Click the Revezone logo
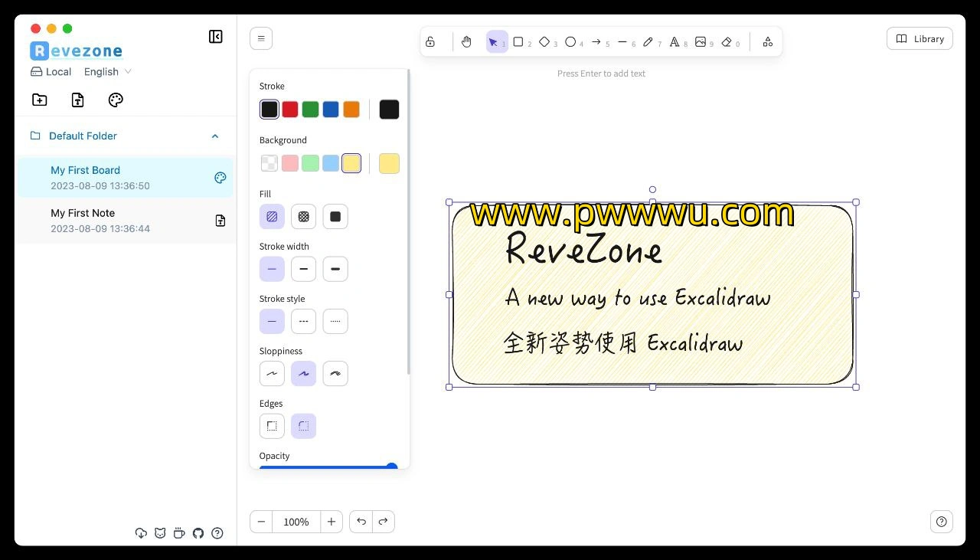Viewport: 980px width, 560px height. click(77, 51)
